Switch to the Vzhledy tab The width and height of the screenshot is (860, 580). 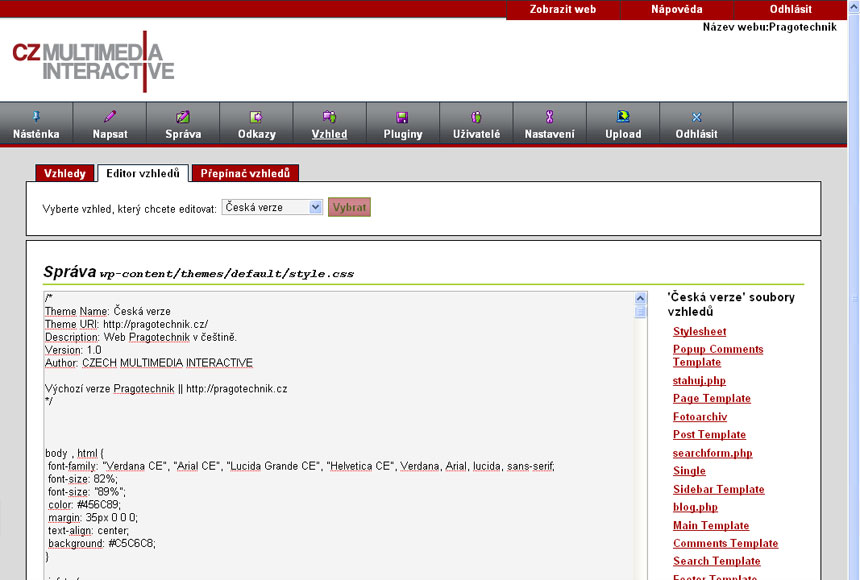[65, 173]
